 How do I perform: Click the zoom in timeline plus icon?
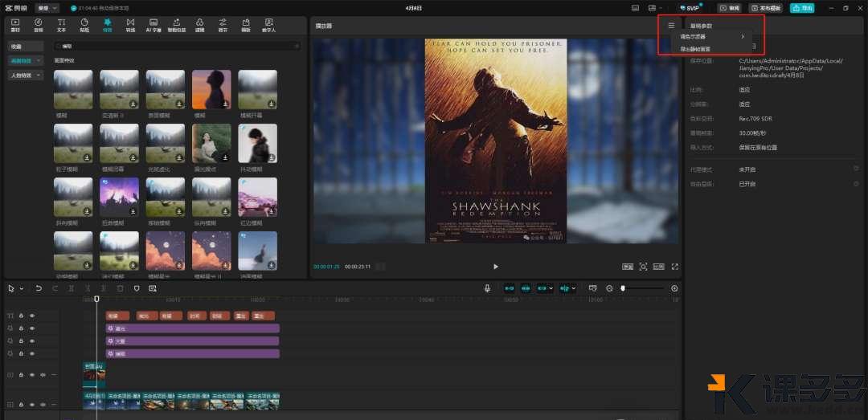pos(674,288)
